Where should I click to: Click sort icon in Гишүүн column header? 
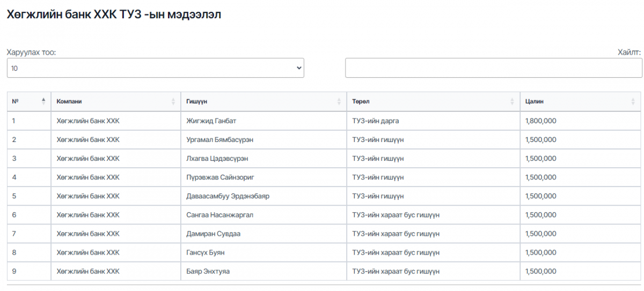click(x=339, y=101)
